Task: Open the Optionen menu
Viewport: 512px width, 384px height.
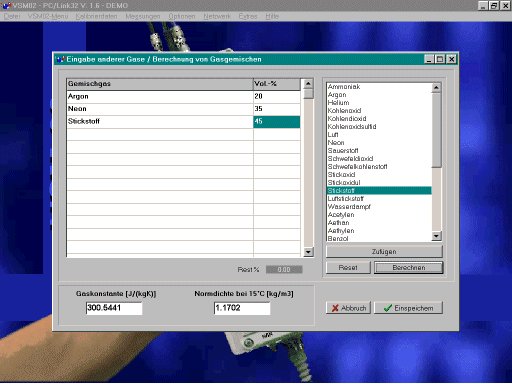Action: [x=182, y=16]
